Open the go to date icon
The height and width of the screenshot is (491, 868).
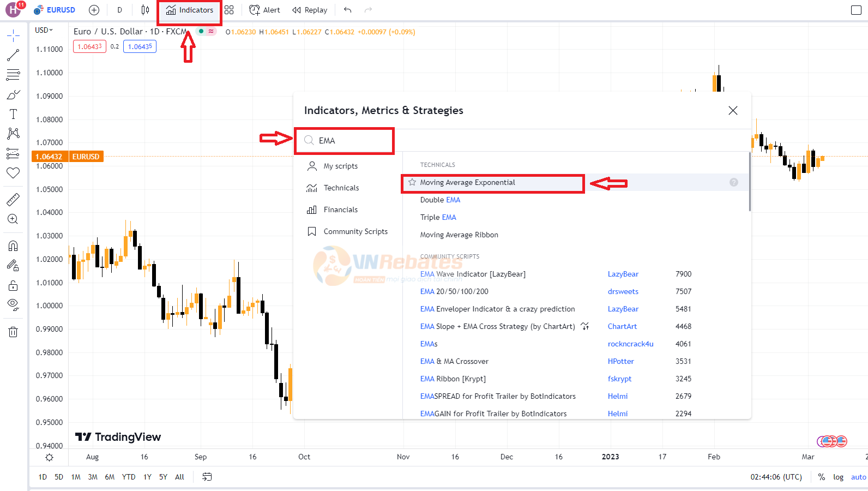point(207,477)
